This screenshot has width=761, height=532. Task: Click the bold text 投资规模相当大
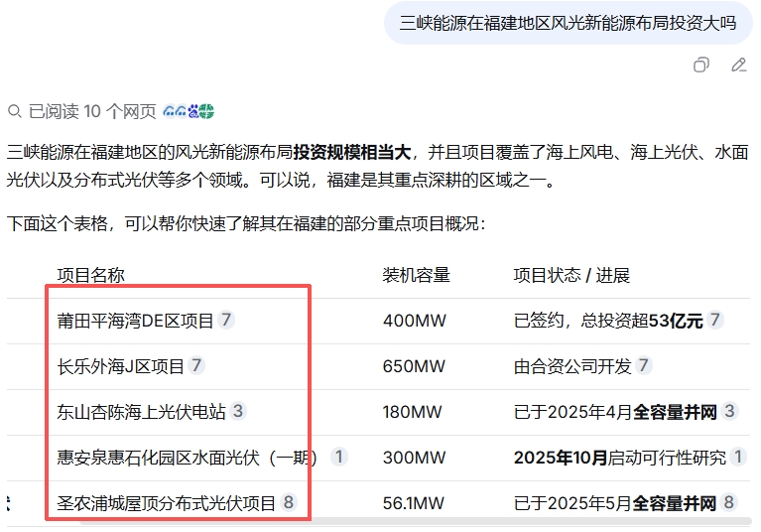352,153
